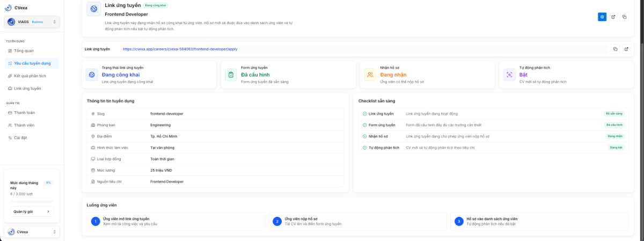Click the copy icon in page header
Screen dimensions: 644x241
click(x=624, y=17)
